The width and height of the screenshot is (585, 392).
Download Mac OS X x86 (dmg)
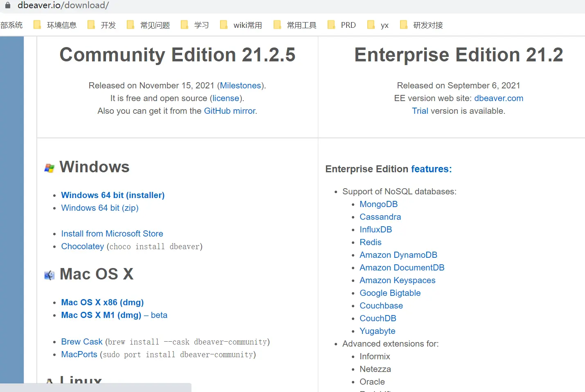pyautogui.click(x=102, y=302)
